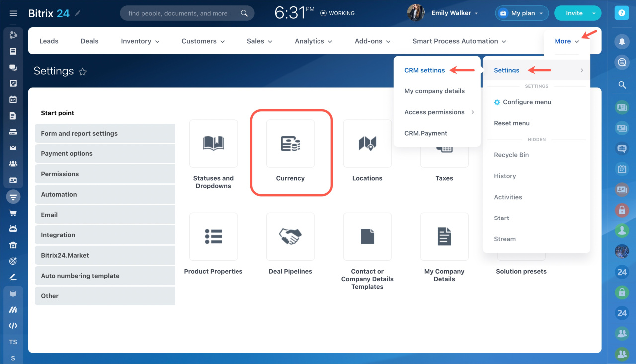Open the news feed icon in left sidebar
Viewport: 636px width, 364px height.
tap(13, 51)
